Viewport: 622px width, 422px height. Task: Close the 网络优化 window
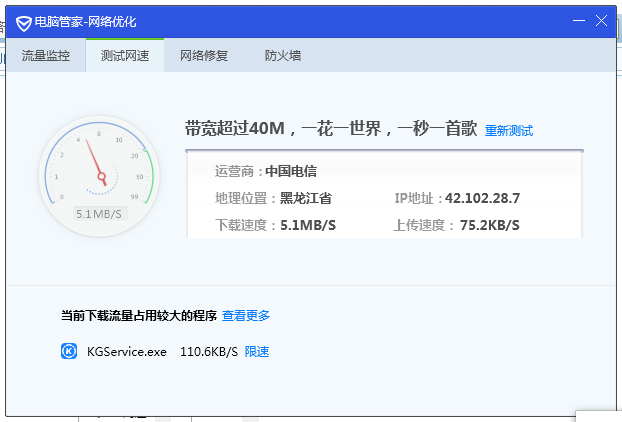(x=601, y=21)
